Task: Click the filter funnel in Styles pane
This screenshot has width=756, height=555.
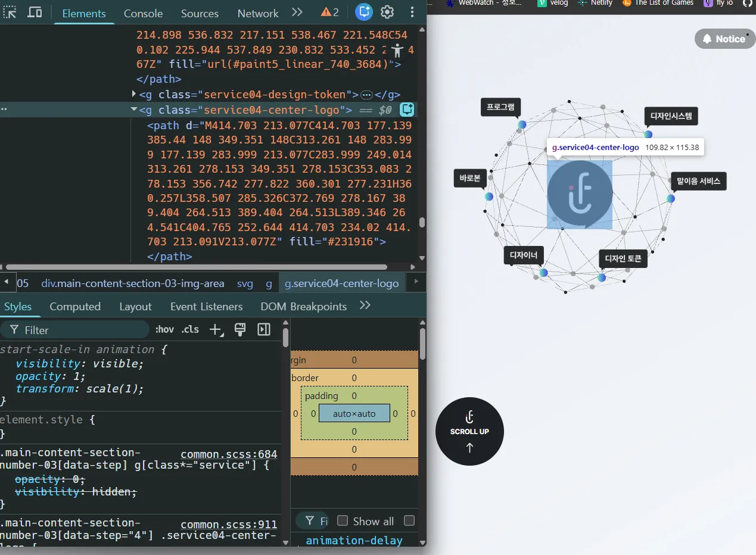Action: pyautogui.click(x=14, y=330)
